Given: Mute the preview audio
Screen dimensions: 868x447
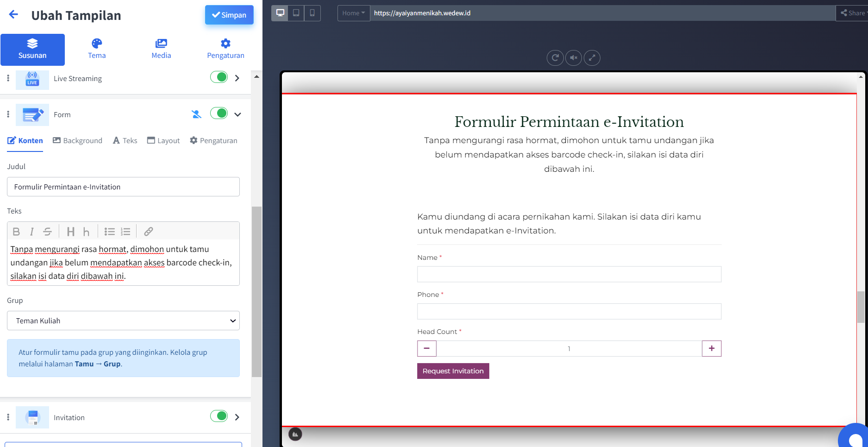Looking at the screenshot, I should point(573,58).
